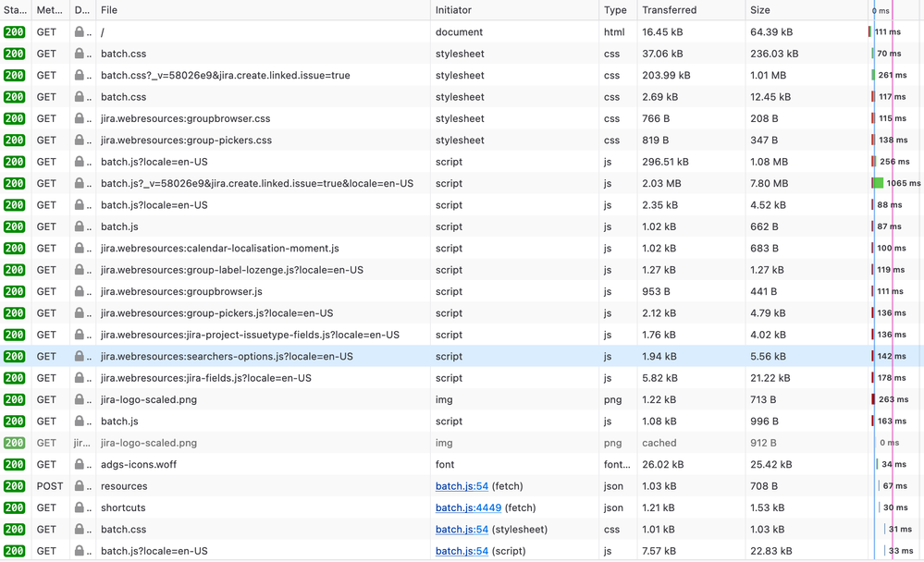Click the padlock icon on the adgs-icons.woff row
The width and height of the screenshot is (924, 562).
[x=80, y=464]
